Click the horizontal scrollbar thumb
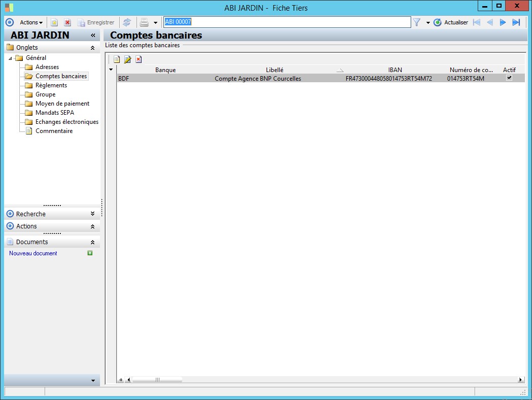Viewport: 532px width, 400px height. click(x=157, y=380)
